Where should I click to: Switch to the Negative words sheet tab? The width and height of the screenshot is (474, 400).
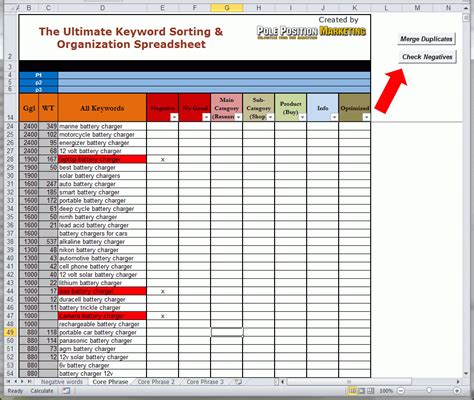(x=62, y=382)
